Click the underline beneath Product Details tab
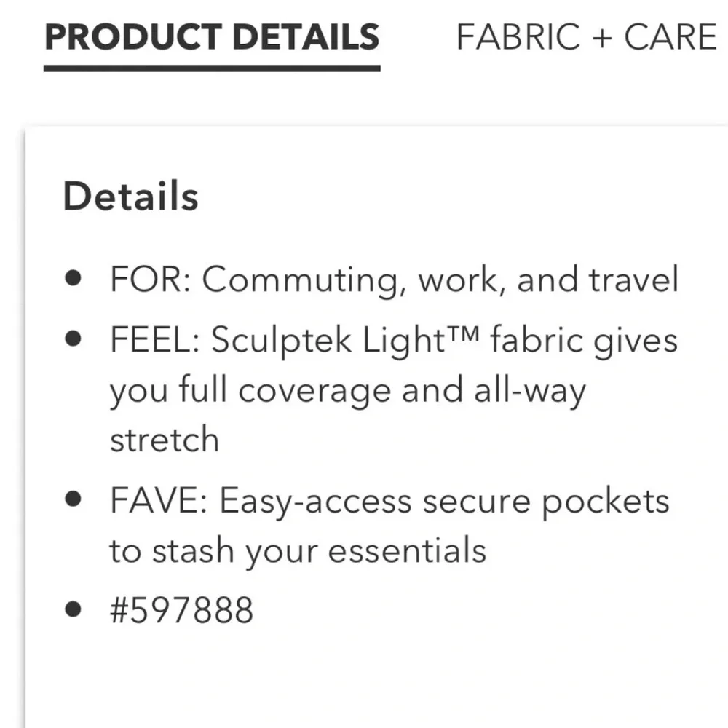Image resolution: width=728 pixels, height=728 pixels. [x=212, y=68]
